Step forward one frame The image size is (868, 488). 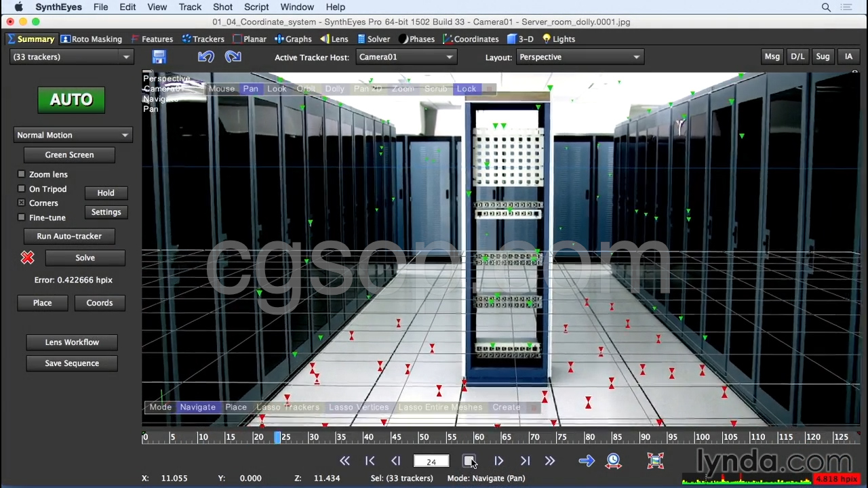(498, 461)
